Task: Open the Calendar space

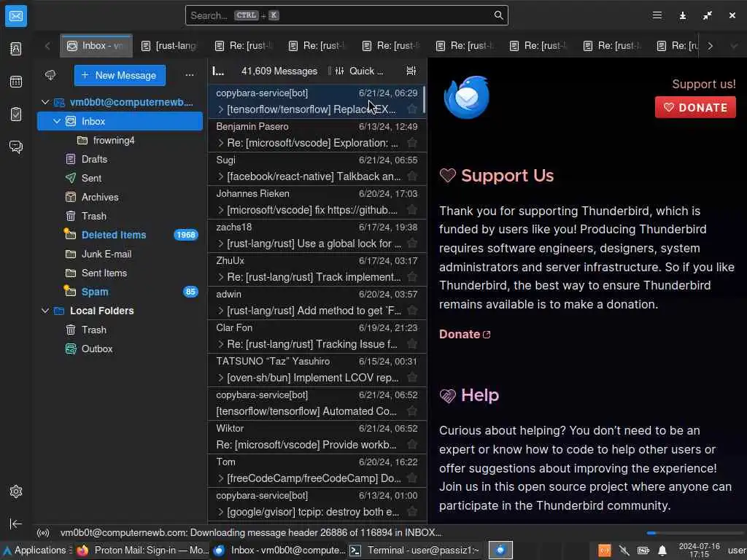Action: click(16, 82)
